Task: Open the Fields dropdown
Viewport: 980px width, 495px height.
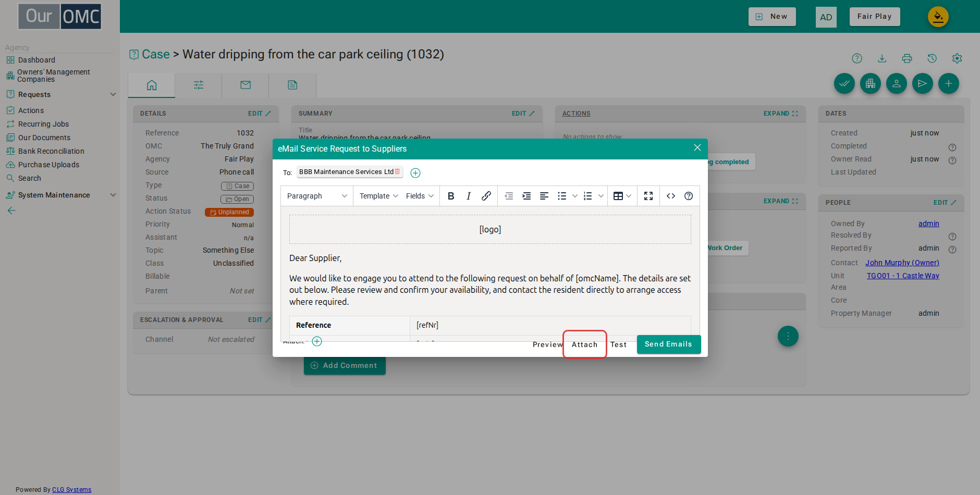Action: [x=420, y=196]
